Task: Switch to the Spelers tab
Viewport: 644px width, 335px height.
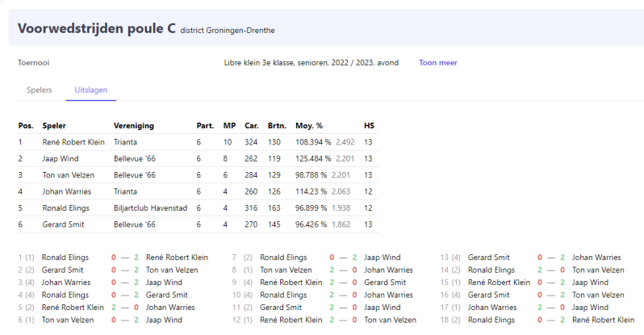Action: [39, 90]
